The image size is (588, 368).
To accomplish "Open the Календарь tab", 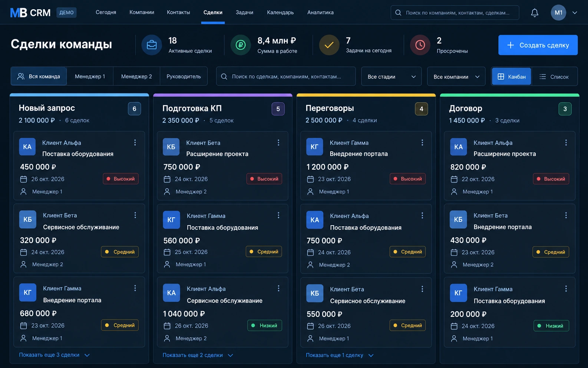I will coord(280,12).
